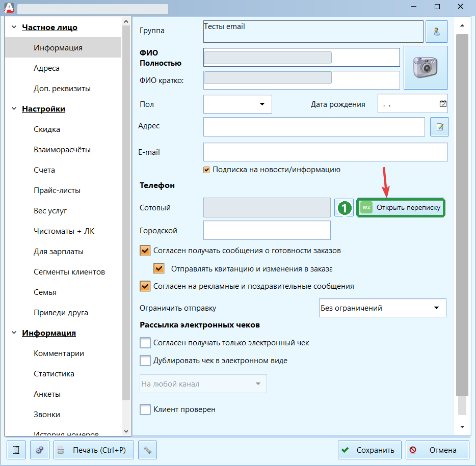This screenshot has height=466, width=476.
Task: Enable Согласен получать только электронный чек
Action: tap(145, 343)
